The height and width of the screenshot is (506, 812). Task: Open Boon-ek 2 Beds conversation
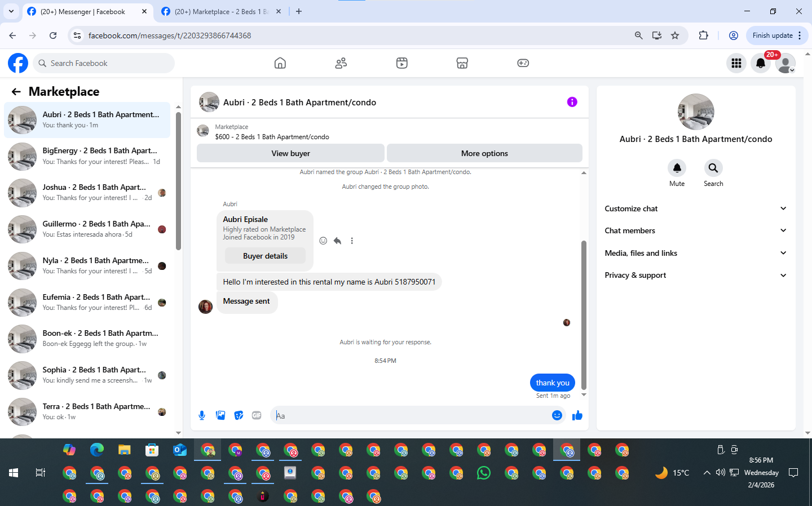tap(87, 339)
